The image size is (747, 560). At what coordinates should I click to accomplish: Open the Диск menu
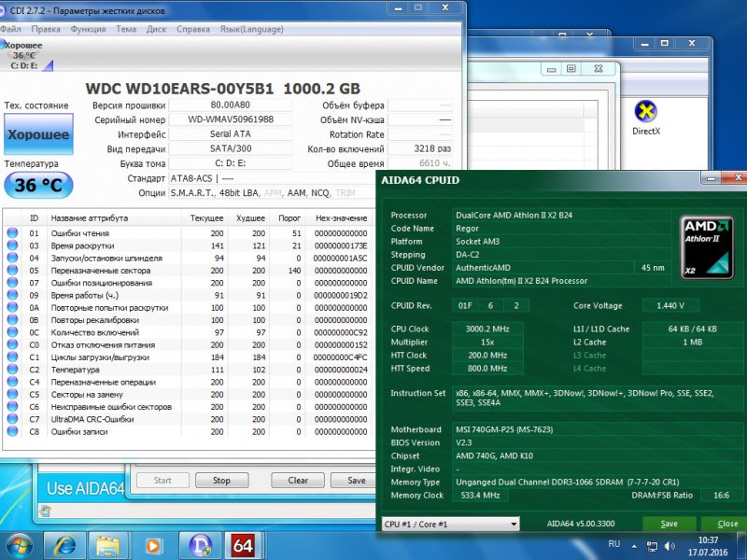(156, 29)
